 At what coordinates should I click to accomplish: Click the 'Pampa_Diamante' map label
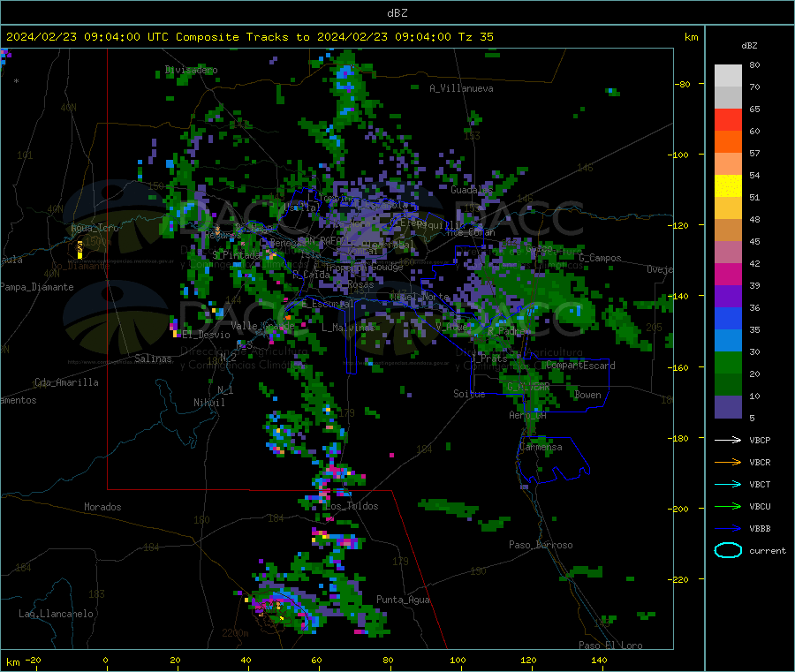coord(37,287)
